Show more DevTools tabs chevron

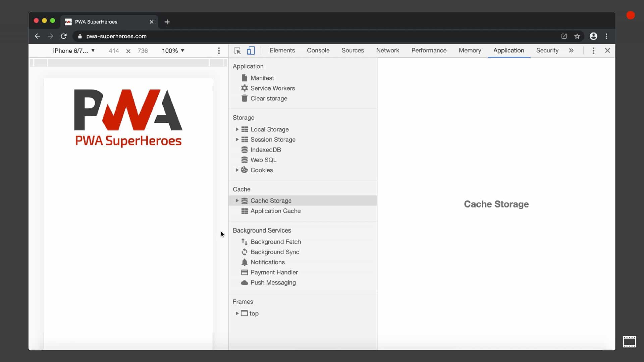click(x=571, y=51)
